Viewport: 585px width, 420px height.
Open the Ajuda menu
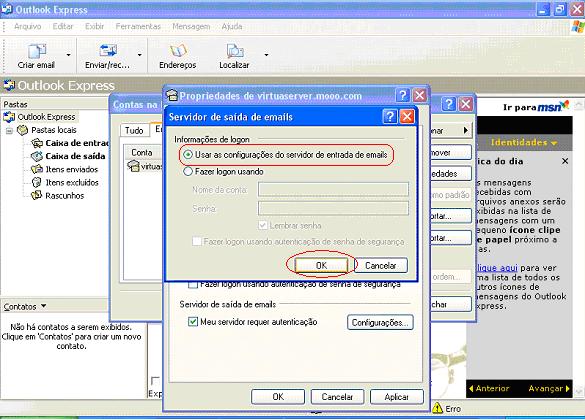pos(232,26)
